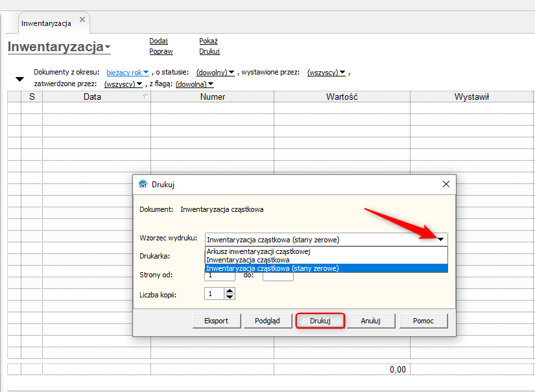Open wystawione przez (wszyscy) dropdown
The image size is (535, 392).
tap(326, 73)
